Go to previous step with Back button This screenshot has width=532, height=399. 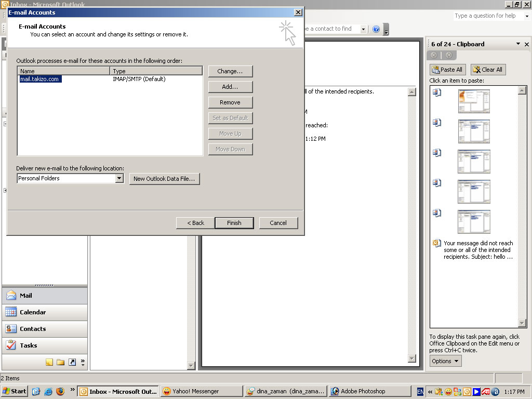[195, 223]
